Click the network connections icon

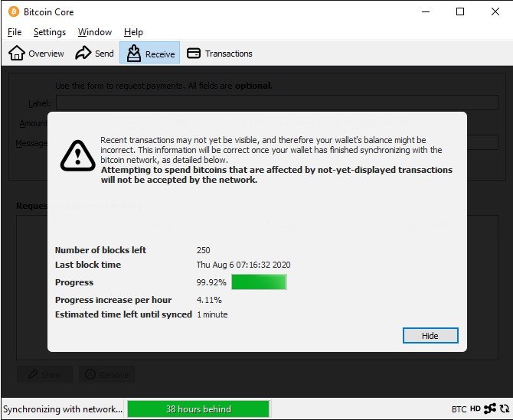click(490, 409)
